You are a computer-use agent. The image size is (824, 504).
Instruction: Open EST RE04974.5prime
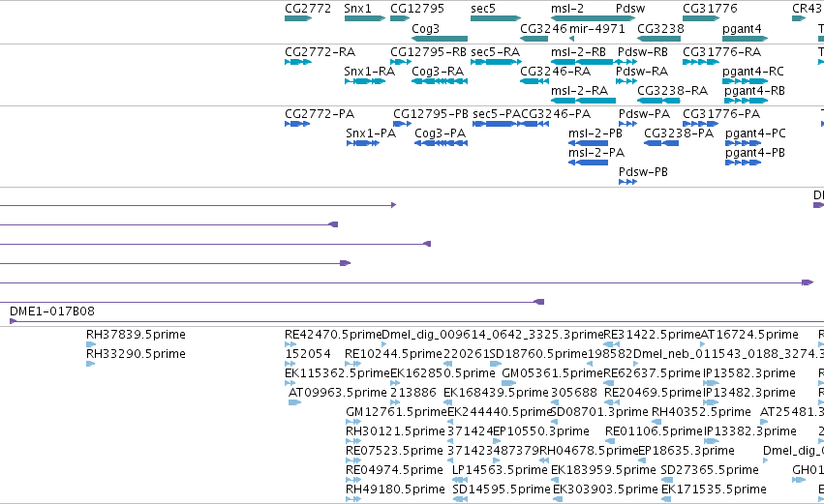(353, 480)
